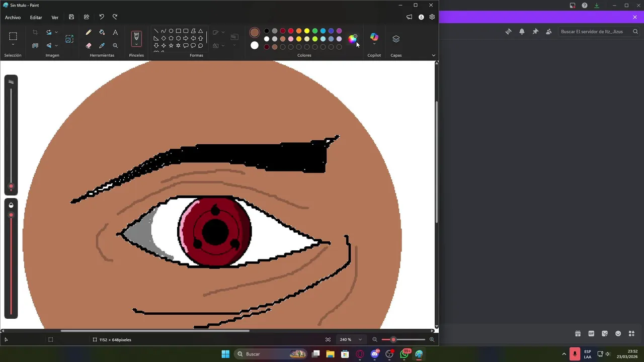Viewport: 644px width, 362px height.
Task: Open WhatsApp from the taskbar
Action: pyautogui.click(x=405, y=354)
